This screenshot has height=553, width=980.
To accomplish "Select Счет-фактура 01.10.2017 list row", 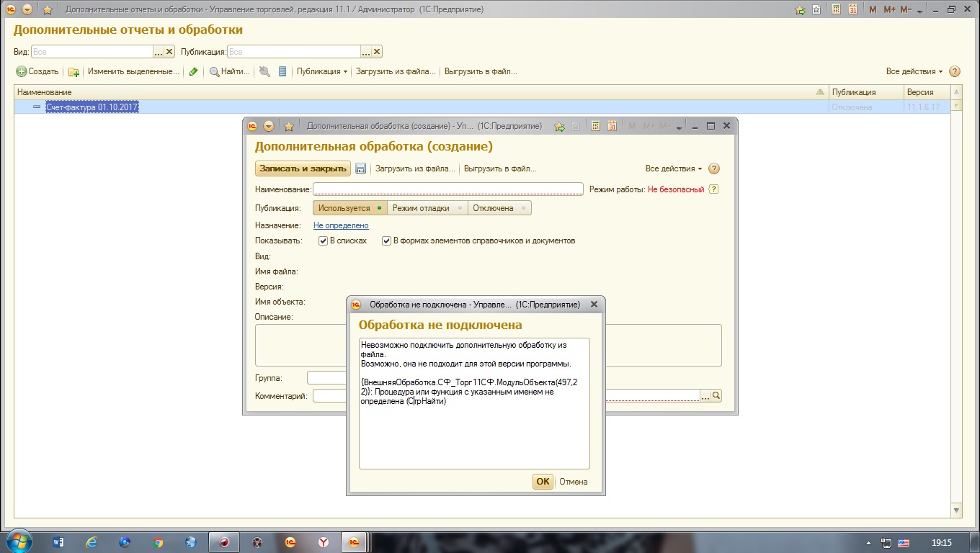I will tap(483, 107).
